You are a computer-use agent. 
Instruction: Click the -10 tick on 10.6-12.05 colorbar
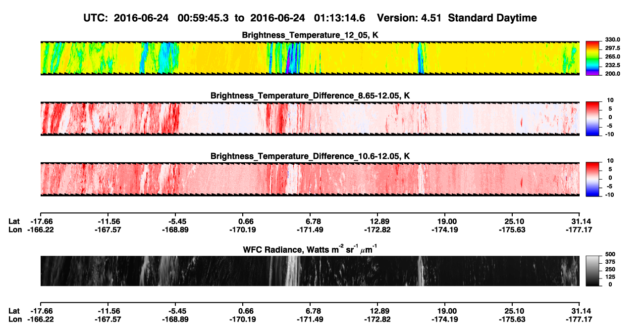pyautogui.click(x=610, y=194)
